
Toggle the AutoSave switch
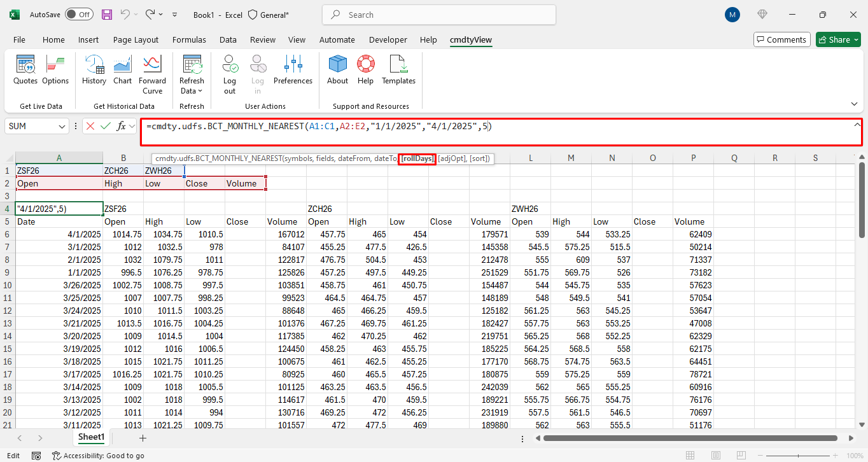[79, 14]
